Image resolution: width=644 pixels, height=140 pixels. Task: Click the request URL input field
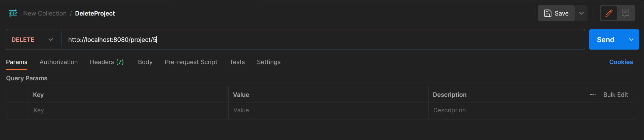[x=323, y=40]
